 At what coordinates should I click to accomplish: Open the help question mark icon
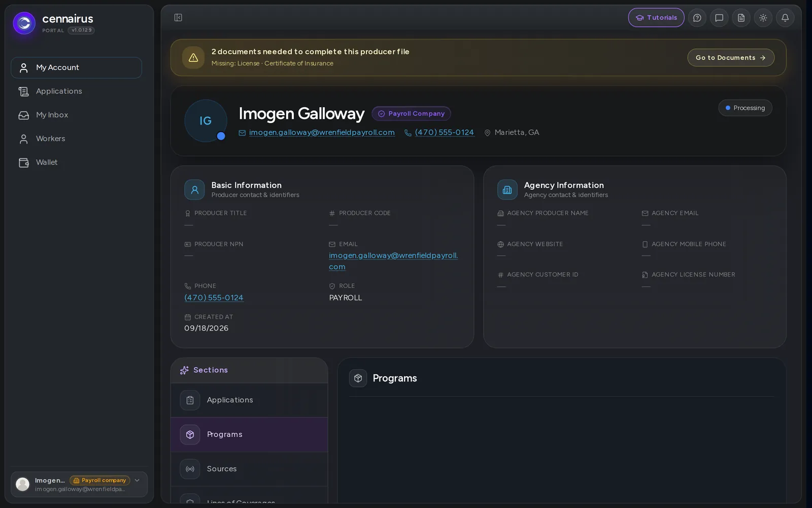[697, 18]
